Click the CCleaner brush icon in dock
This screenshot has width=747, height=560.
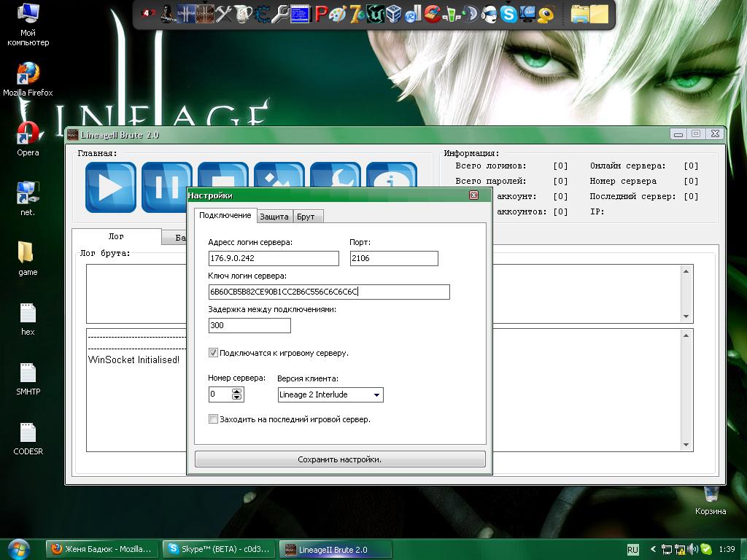[433, 15]
